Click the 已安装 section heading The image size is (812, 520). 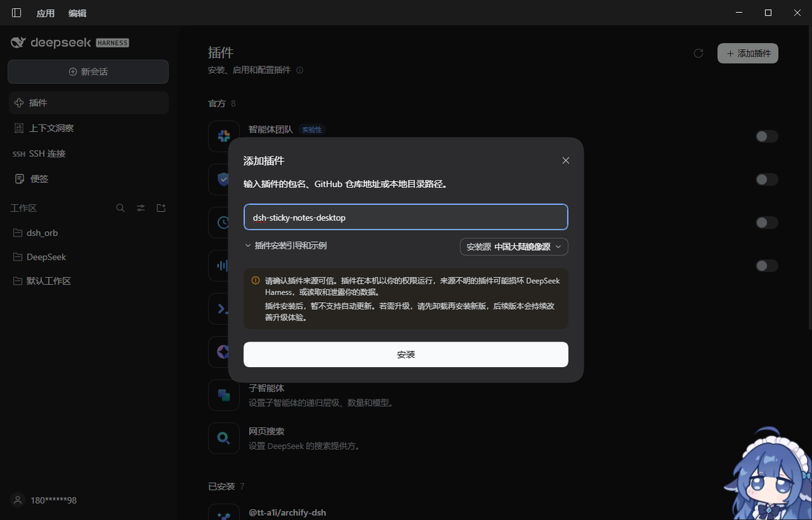click(x=221, y=486)
